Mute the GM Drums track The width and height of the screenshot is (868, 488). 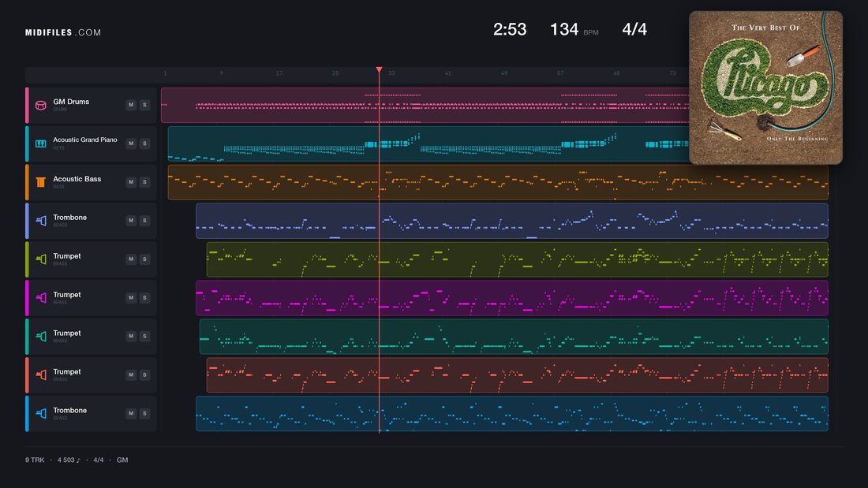(131, 105)
